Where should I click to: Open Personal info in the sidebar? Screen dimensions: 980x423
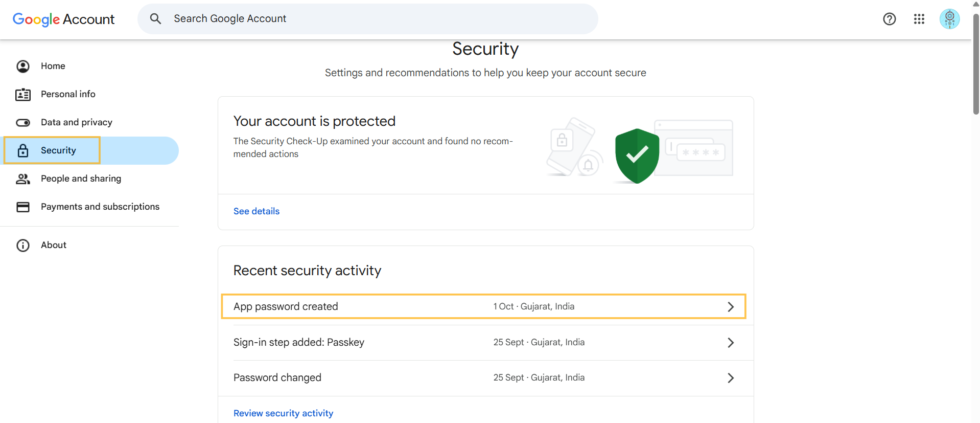(89, 94)
